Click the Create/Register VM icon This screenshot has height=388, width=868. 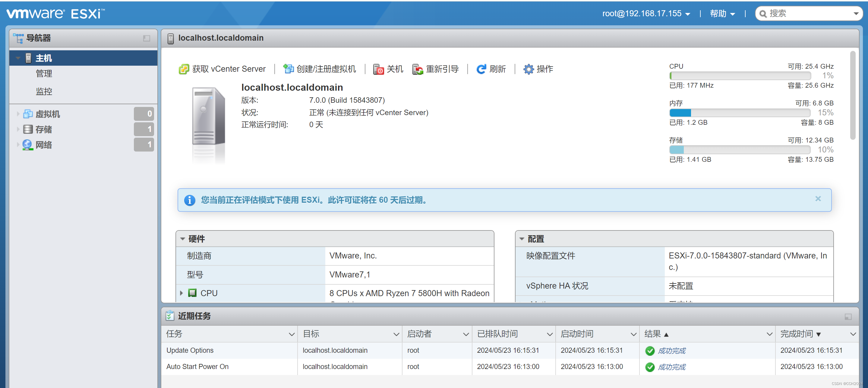click(289, 69)
